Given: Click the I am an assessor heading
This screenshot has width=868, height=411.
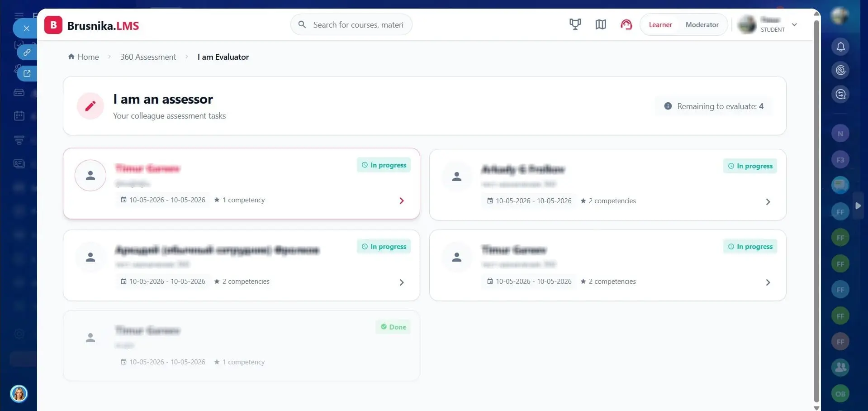Looking at the screenshot, I should pos(163,99).
